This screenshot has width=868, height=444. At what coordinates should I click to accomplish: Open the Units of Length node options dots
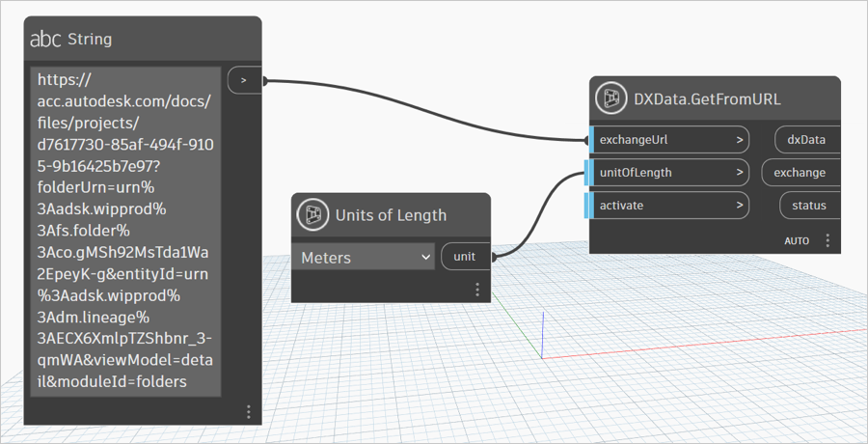[477, 290]
